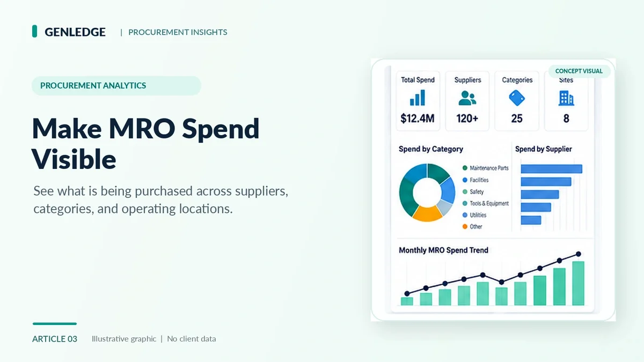Click the shortest Spend by Supplier bar
Viewport: 644px width, 362px height.
pyautogui.click(x=531, y=220)
